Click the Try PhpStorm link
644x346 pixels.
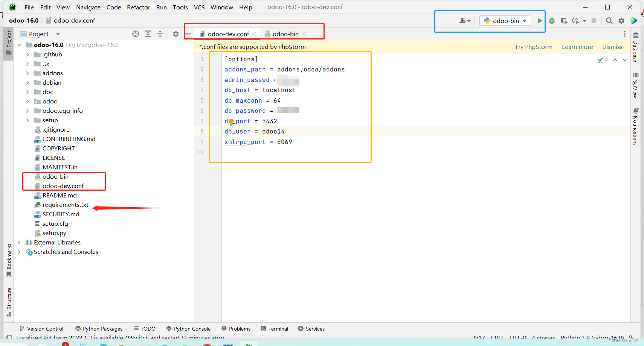pos(533,47)
